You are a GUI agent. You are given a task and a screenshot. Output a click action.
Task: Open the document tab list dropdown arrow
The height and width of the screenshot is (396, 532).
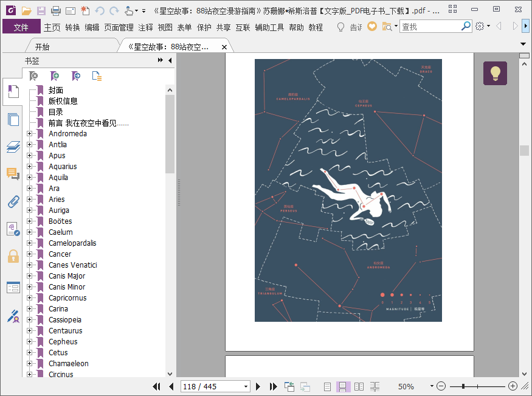523,44
